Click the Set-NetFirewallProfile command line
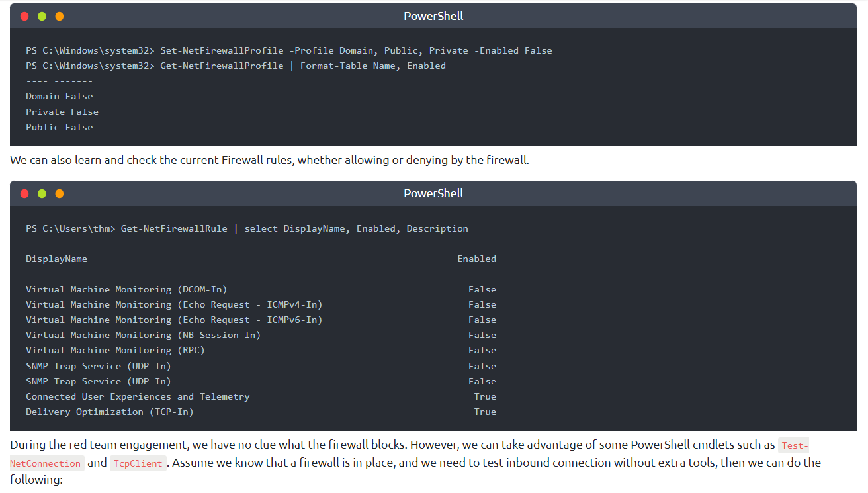 (289, 50)
